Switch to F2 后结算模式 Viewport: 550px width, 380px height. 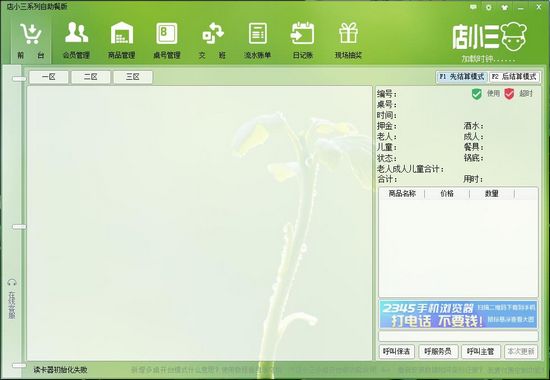[514, 77]
